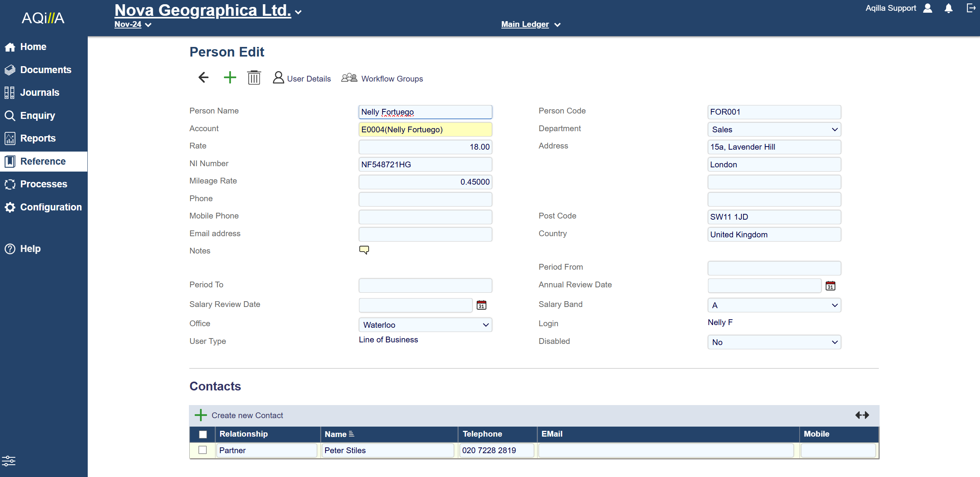
Task: Click the notification bell icon
Action: (x=948, y=8)
